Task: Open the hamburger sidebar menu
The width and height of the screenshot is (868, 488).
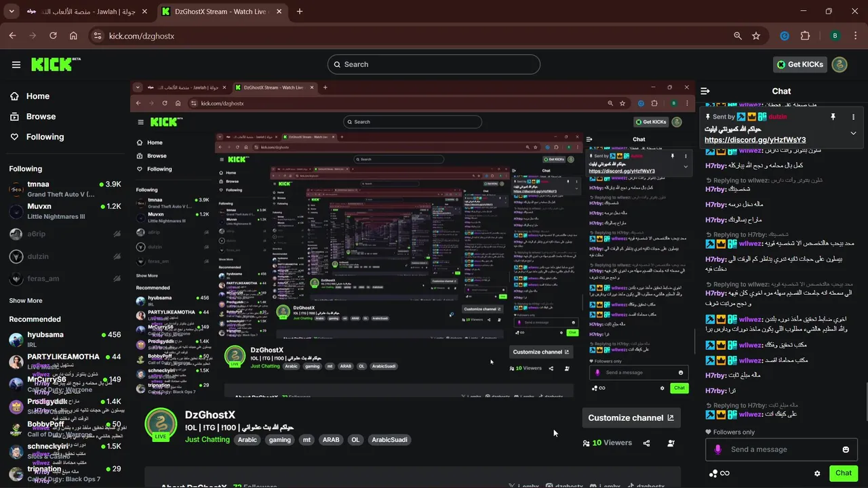Action: point(16,64)
